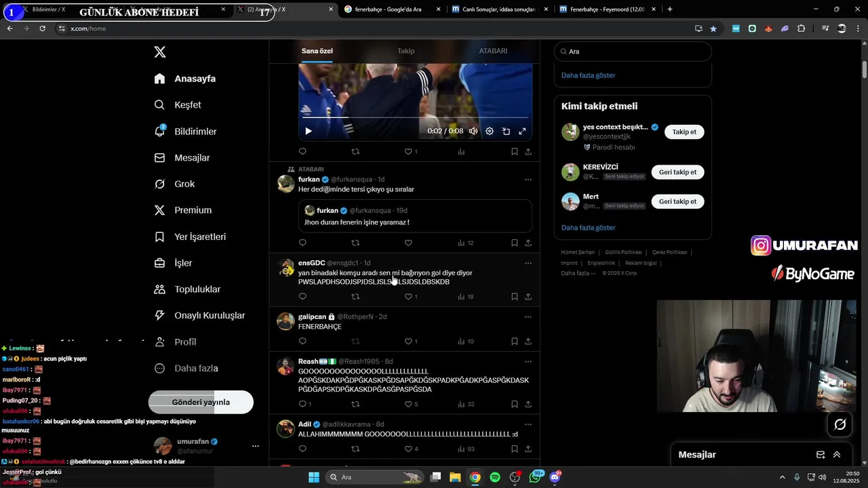The height and width of the screenshot is (488, 868).
Task: Open İşler jobs page
Action: pos(173,263)
